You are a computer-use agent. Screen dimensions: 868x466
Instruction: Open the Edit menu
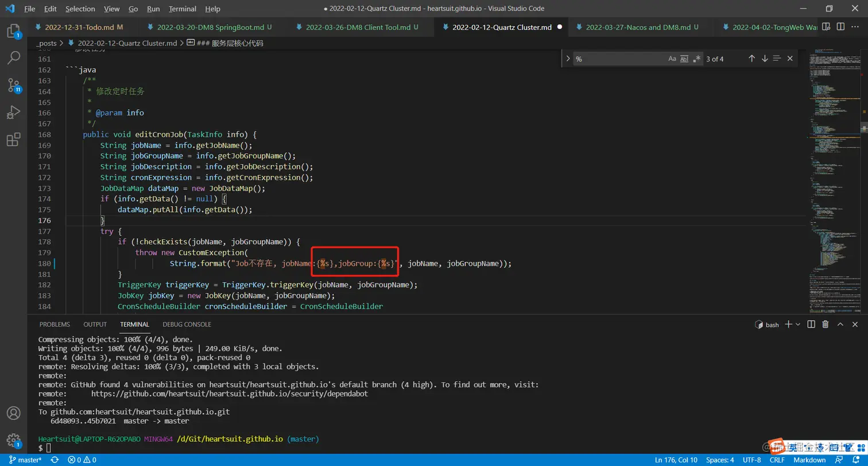click(x=50, y=9)
